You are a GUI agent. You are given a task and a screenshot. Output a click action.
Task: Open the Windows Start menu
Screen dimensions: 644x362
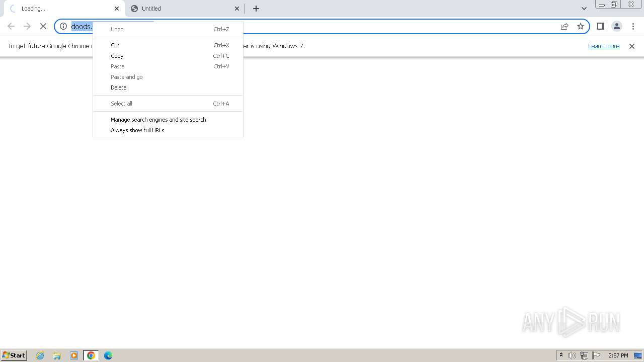14,355
